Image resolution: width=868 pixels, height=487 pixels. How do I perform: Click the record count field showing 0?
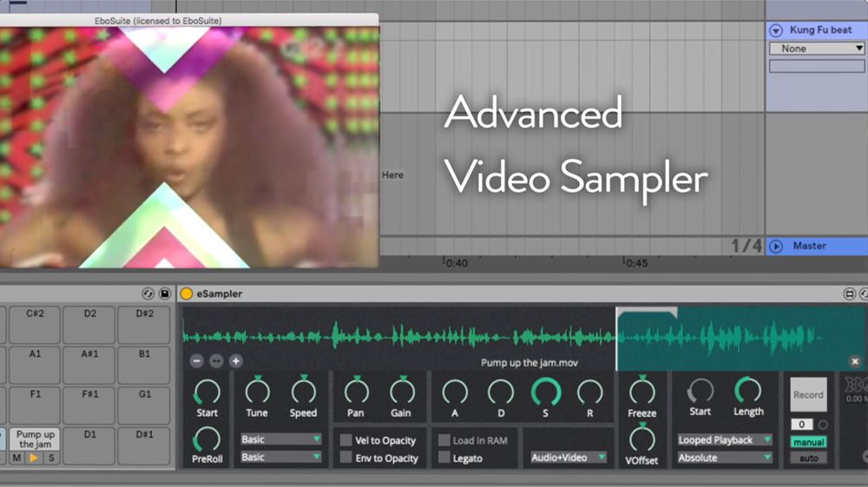(x=801, y=425)
